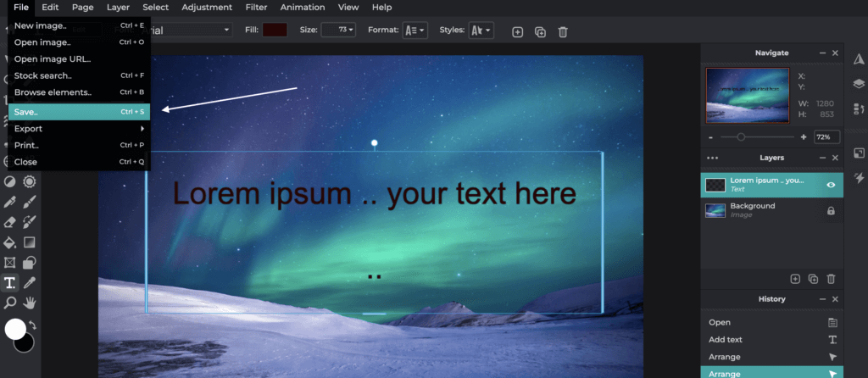Select the Brush tool
This screenshot has width=868, height=378.
pyautogui.click(x=30, y=202)
